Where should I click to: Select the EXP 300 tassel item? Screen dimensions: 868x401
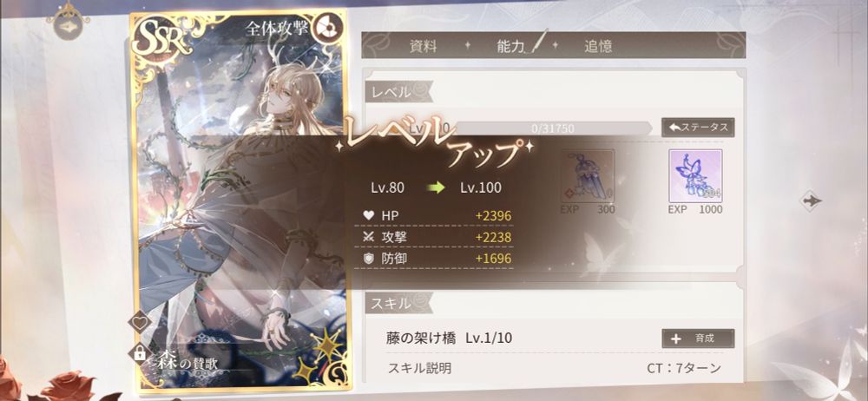tap(587, 176)
